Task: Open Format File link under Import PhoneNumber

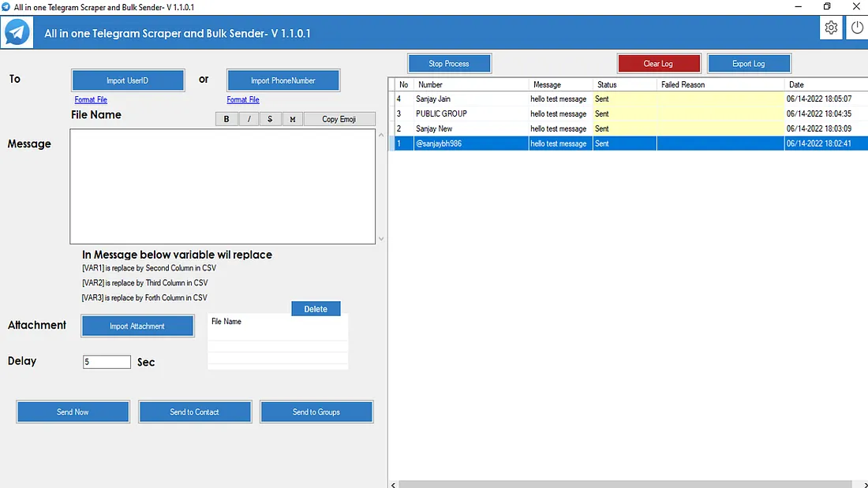Action: point(243,99)
